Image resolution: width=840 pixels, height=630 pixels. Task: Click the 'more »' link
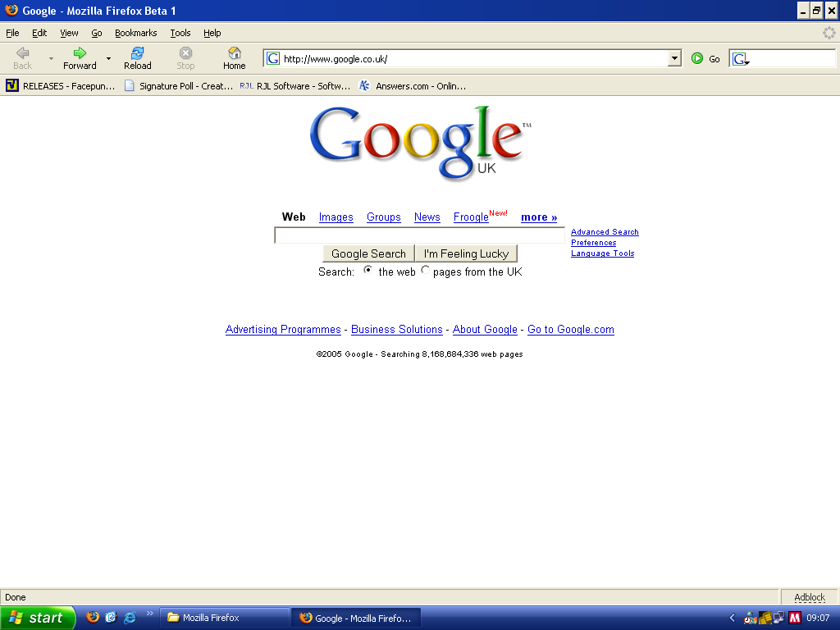[539, 217]
